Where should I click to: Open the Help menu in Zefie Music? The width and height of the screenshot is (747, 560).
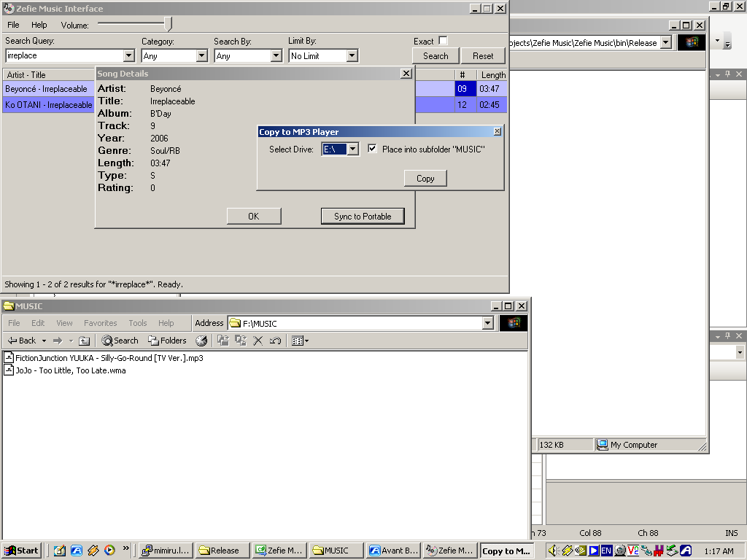click(x=39, y=25)
